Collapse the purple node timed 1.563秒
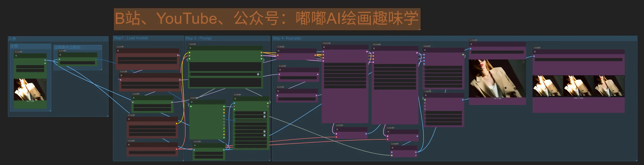 [426, 95]
